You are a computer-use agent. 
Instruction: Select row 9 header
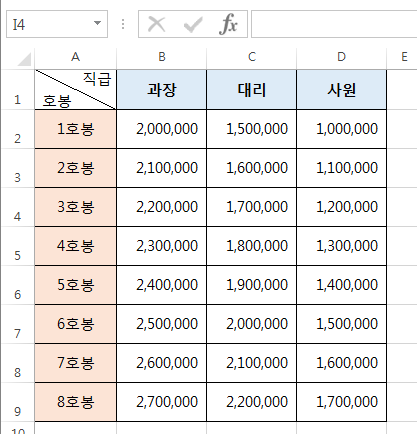click(18, 402)
